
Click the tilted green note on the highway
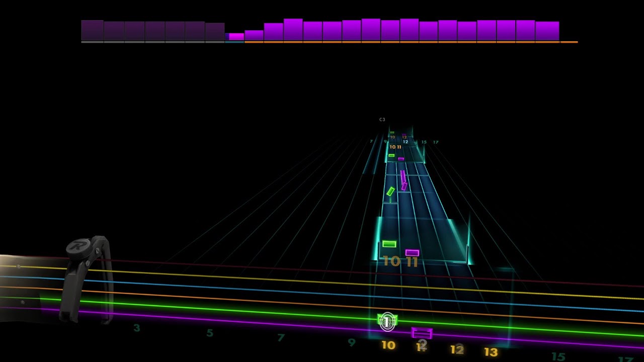pos(390,192)
